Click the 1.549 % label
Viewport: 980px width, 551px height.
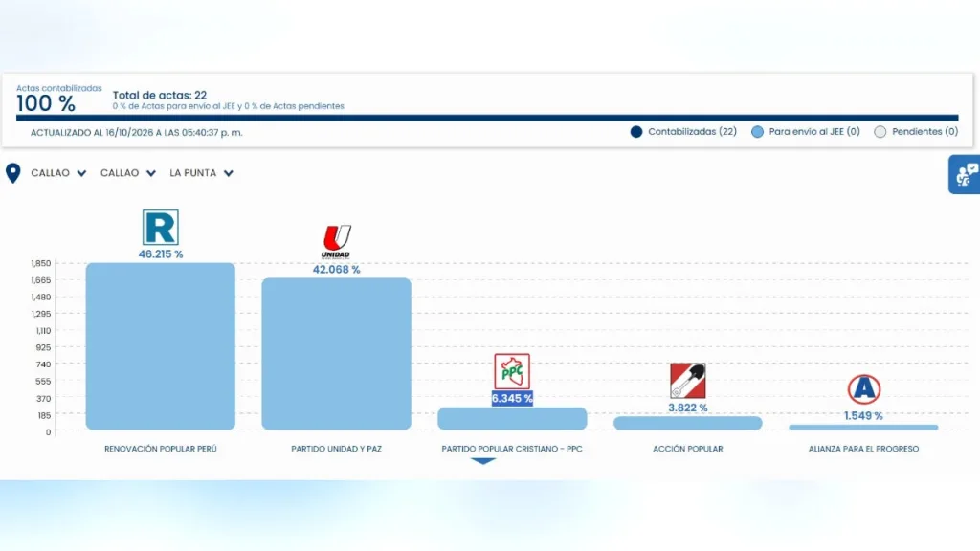pos(863,416)
